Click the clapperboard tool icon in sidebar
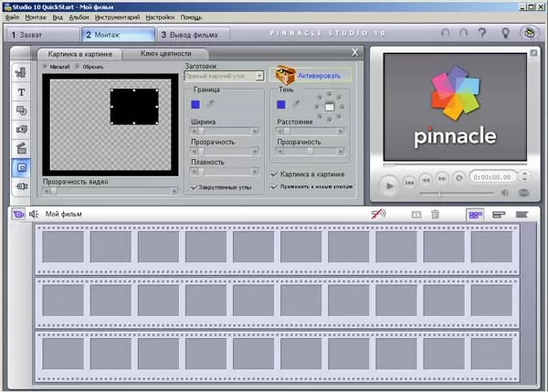The height and width of the screenshot is (392, 548). (x=20, y=148)
